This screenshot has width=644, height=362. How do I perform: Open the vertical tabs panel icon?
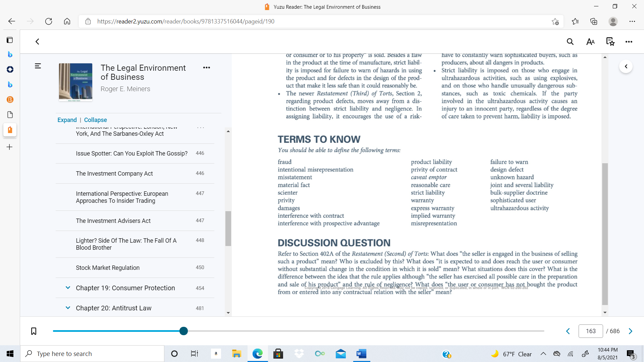[10, 40]
